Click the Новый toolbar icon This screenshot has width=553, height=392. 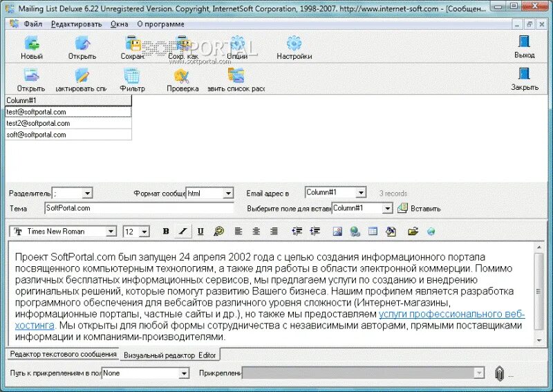(x=32, y=44)
